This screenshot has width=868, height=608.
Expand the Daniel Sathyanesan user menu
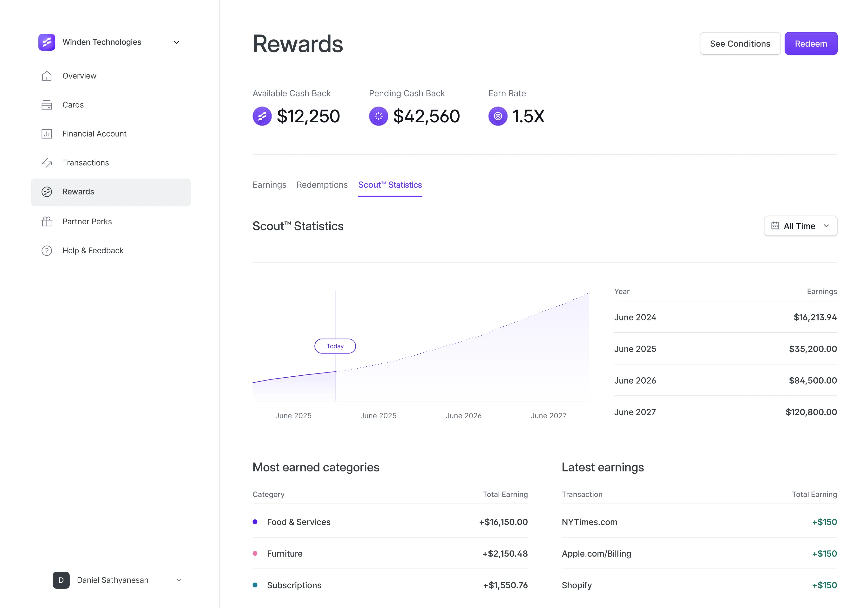tap(179, 580)
